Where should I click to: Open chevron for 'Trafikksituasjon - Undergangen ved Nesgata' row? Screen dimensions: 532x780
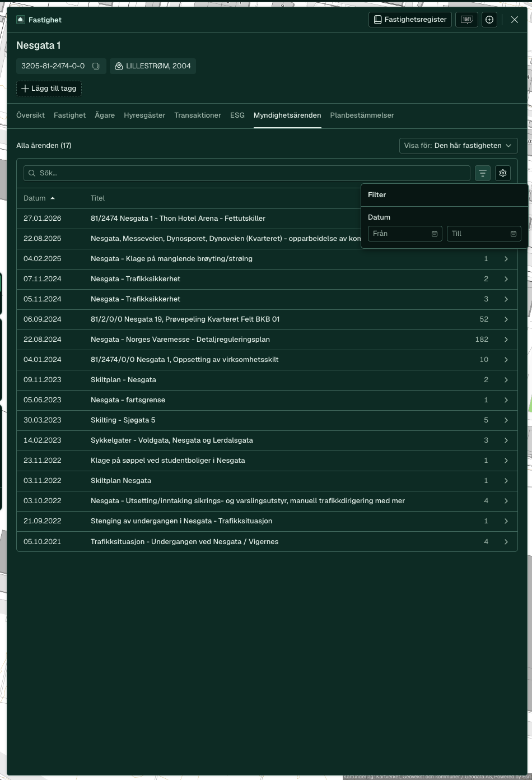[506, 542]
